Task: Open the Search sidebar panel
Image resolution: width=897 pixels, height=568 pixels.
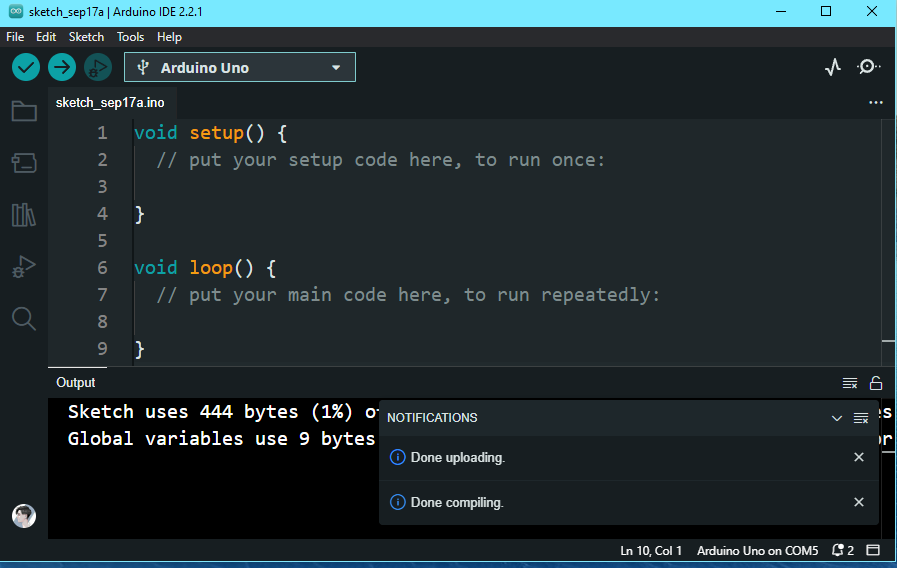Action: pos(24,319)
